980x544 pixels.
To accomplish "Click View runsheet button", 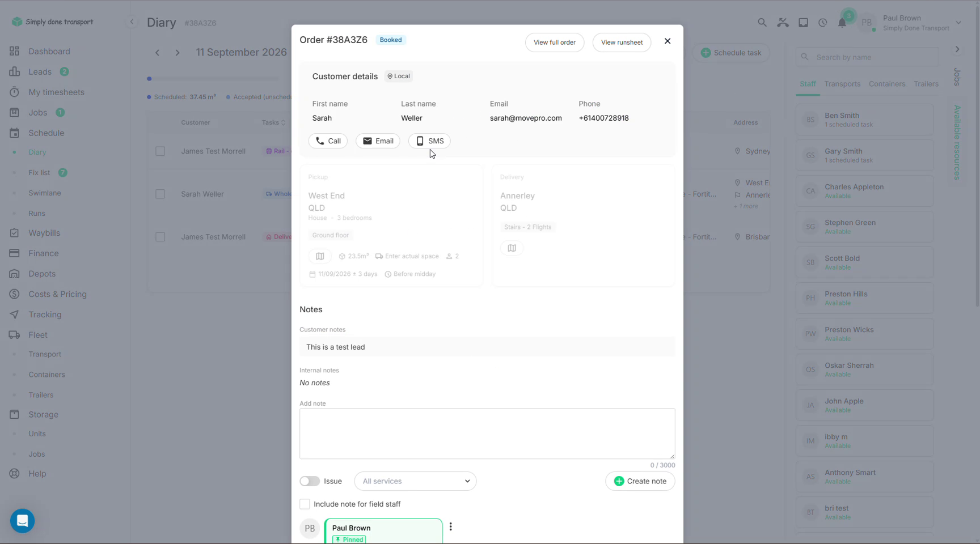I will (622, 42).
